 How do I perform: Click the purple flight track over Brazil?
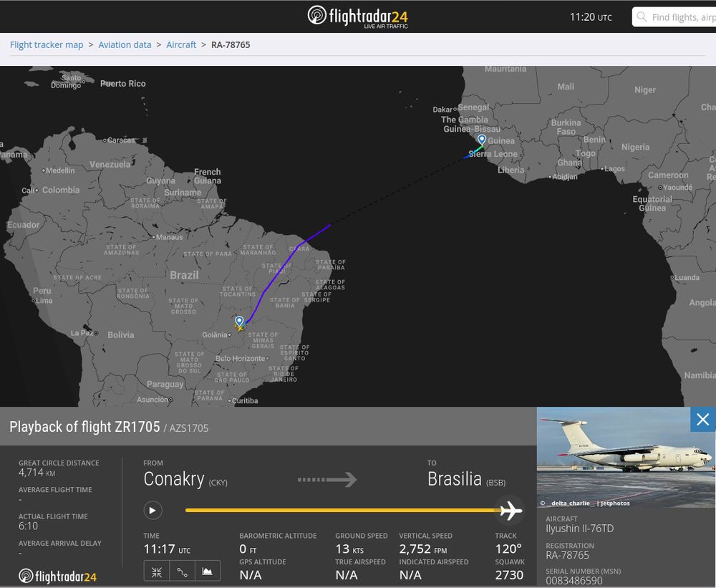[274, 277]
